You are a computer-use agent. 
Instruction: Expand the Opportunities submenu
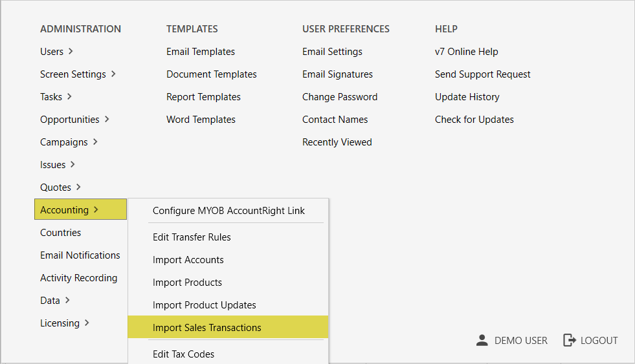(x=74, y=120)
